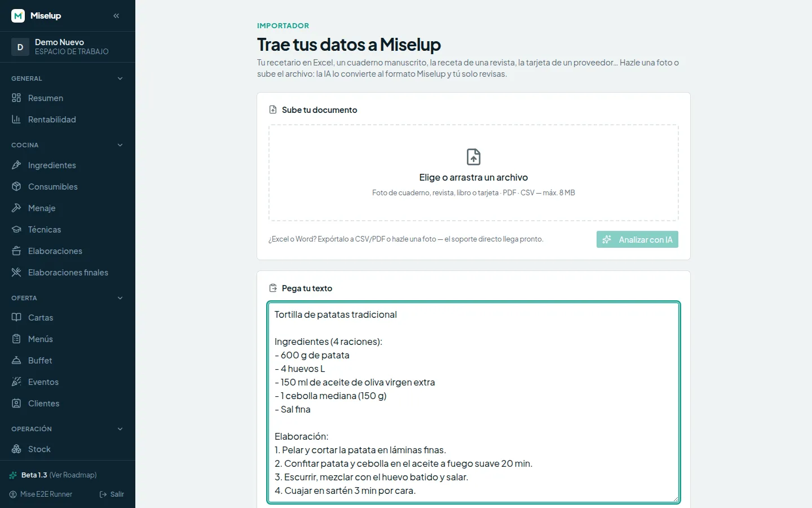Image resolution: width=812 pixels, height=508 pixels.
Task: Open Elaboraciones finales
Action: pyautogui.click(x=68, y=273)
